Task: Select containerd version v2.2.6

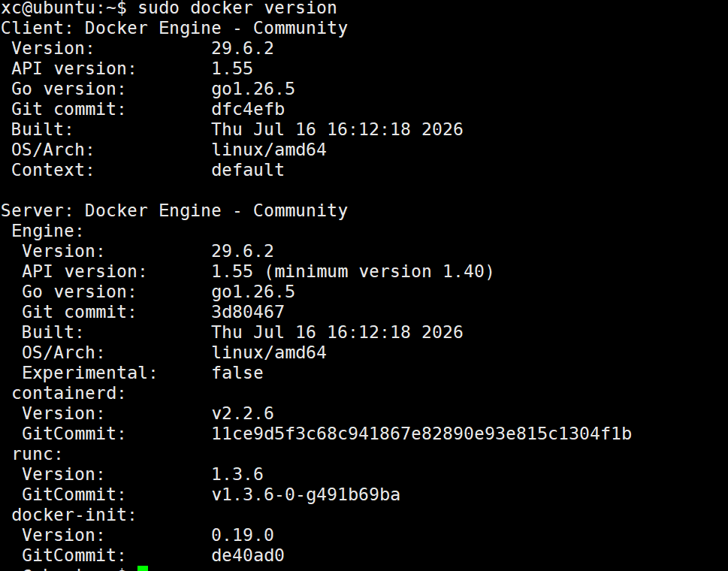Action: point(243,414)
